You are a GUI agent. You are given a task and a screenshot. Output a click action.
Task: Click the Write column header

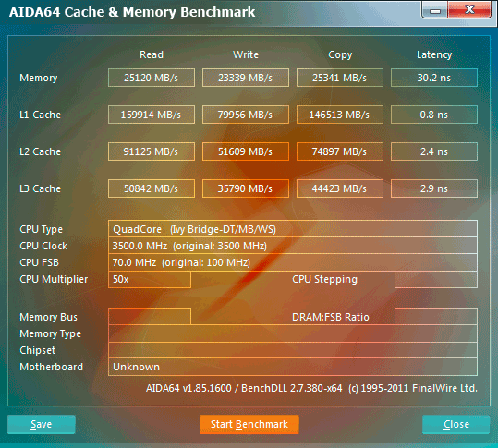(x=246, y=54)
